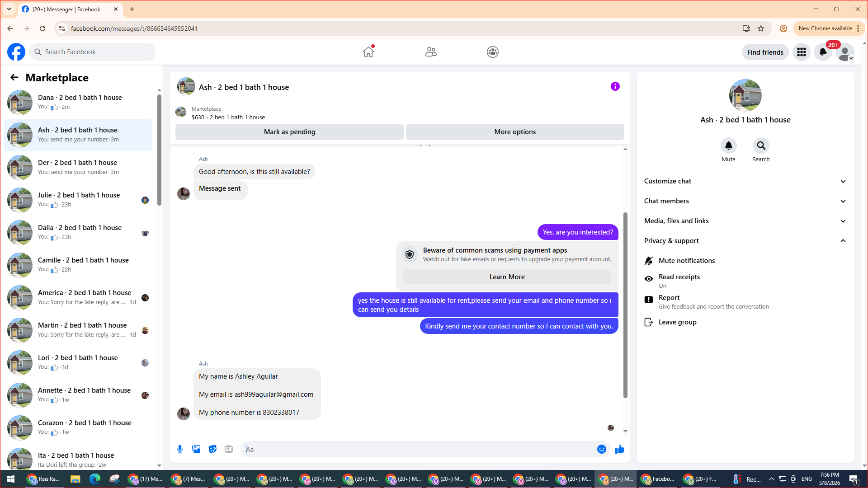The width and height of the screenshot is (868, 488).
Task: Click the purple conversation info icon
Action: pos(615,86)
